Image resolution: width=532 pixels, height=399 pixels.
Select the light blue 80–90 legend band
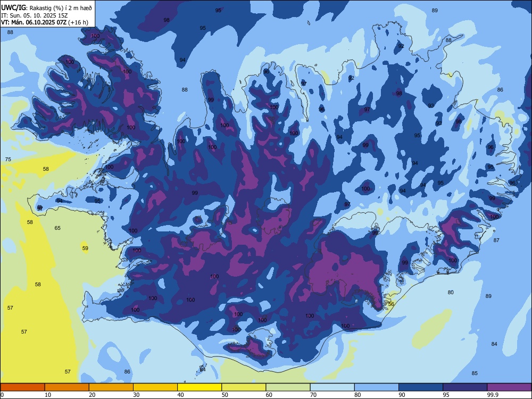[377, 387]
